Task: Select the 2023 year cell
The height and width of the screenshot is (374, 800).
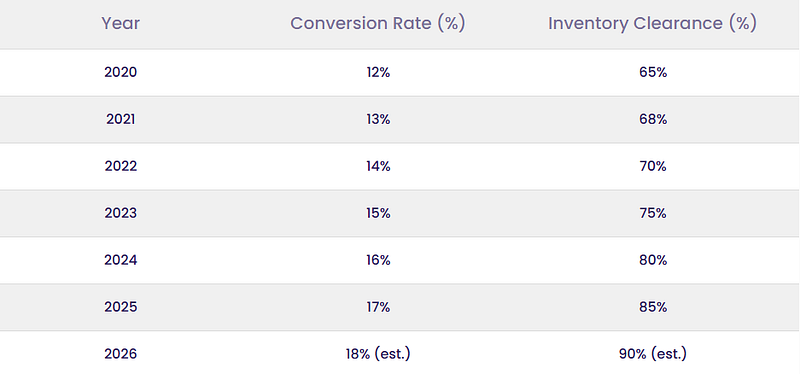Action: click(121, 213)
